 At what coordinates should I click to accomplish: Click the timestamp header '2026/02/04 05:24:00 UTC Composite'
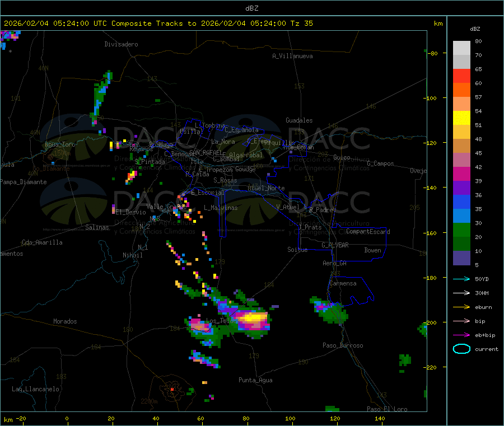point(77,24)
